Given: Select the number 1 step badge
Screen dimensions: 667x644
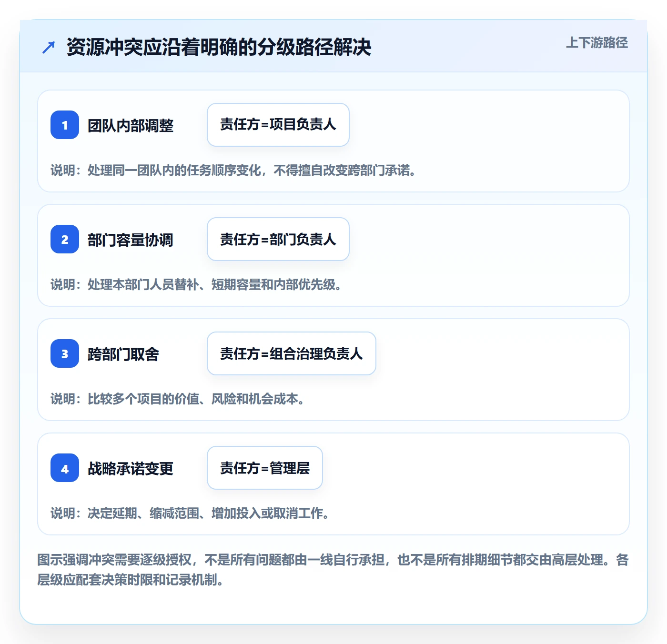Looking at the screenshot, I should [x=65, y=125].
